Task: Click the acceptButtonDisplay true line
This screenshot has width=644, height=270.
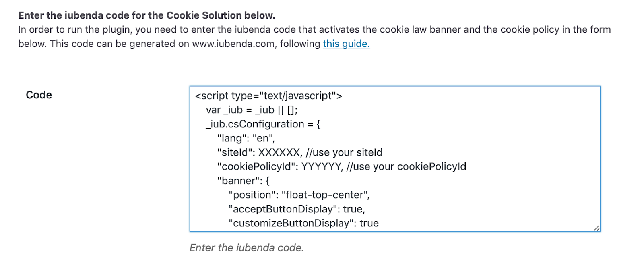Action: (297, 209)
